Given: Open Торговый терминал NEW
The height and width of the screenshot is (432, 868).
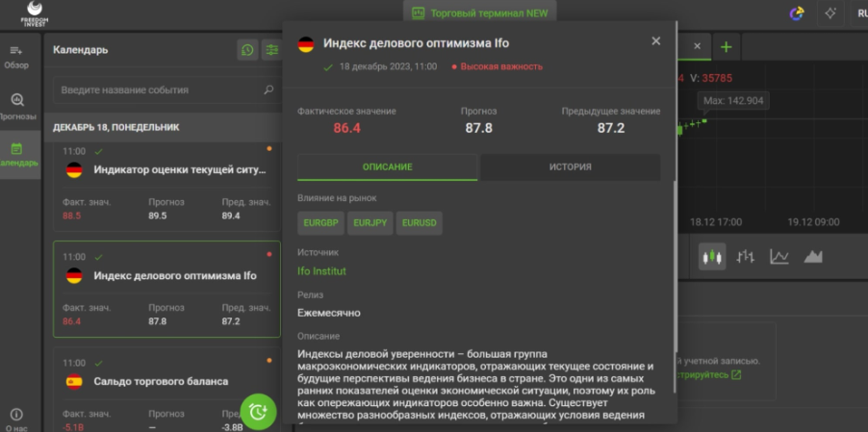Looking at the screenshot, I should (x=480, y=13).
